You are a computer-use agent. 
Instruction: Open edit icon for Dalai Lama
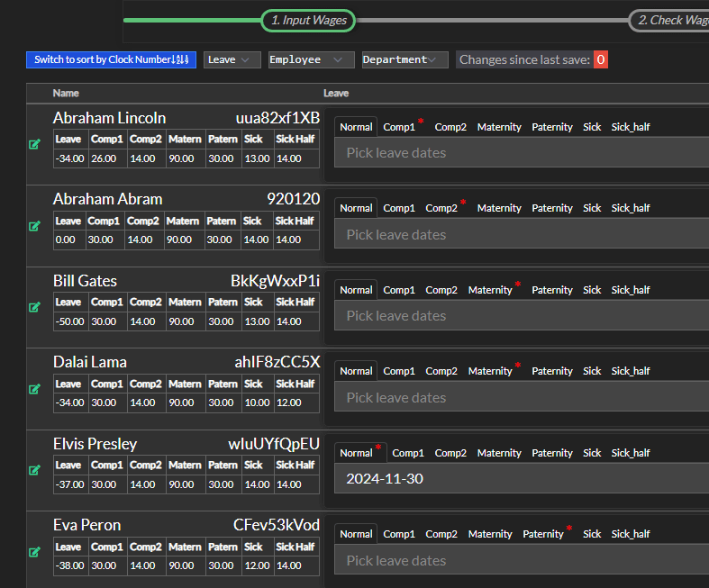[x=35, y=389]
